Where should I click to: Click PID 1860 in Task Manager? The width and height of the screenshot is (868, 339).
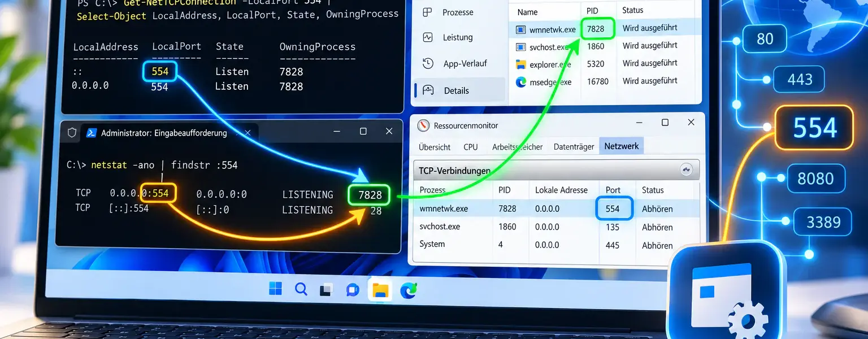click(596, 46)
